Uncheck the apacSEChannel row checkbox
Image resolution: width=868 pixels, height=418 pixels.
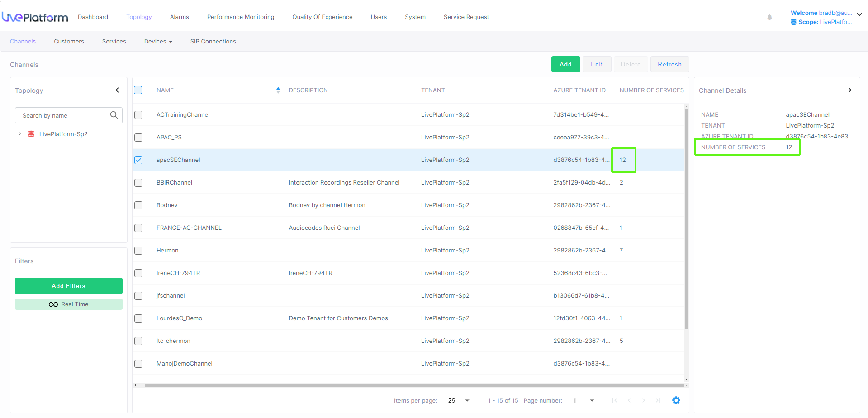point(138,160)
